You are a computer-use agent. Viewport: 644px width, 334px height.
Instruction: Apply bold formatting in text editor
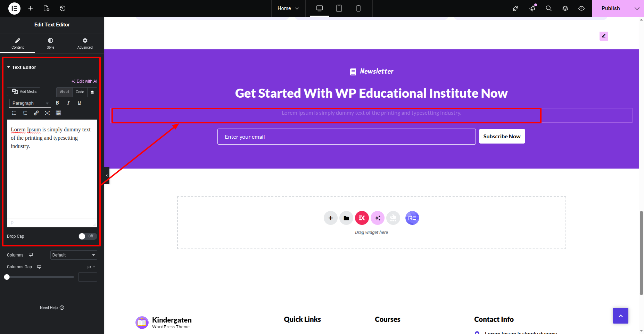pos(57,103)
